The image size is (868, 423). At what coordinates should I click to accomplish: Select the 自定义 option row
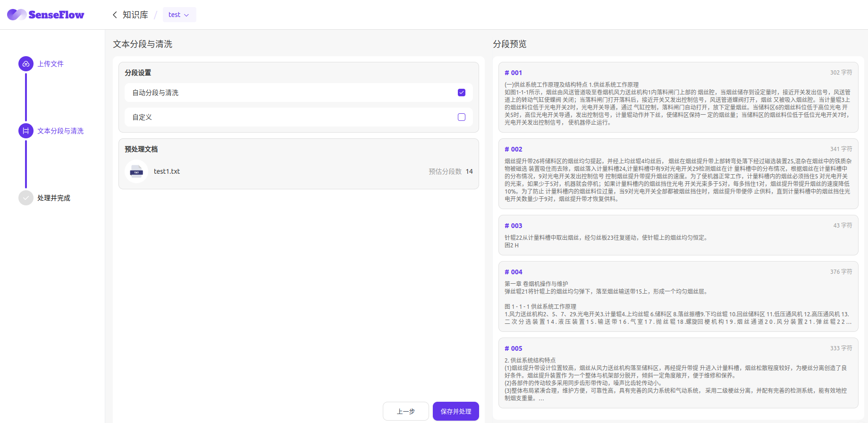pos(299,117)
